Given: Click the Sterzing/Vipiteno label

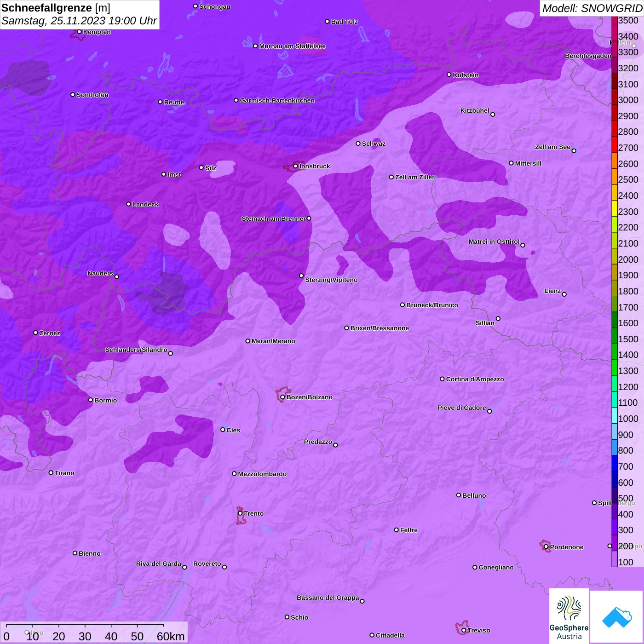Looking at the screenshot, I should click(332, 280).
